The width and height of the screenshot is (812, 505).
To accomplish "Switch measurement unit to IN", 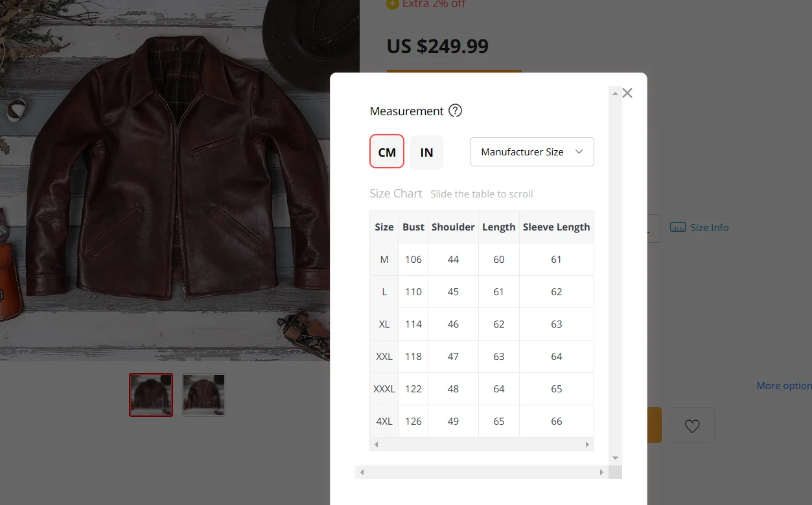I will tap(426, 152).
